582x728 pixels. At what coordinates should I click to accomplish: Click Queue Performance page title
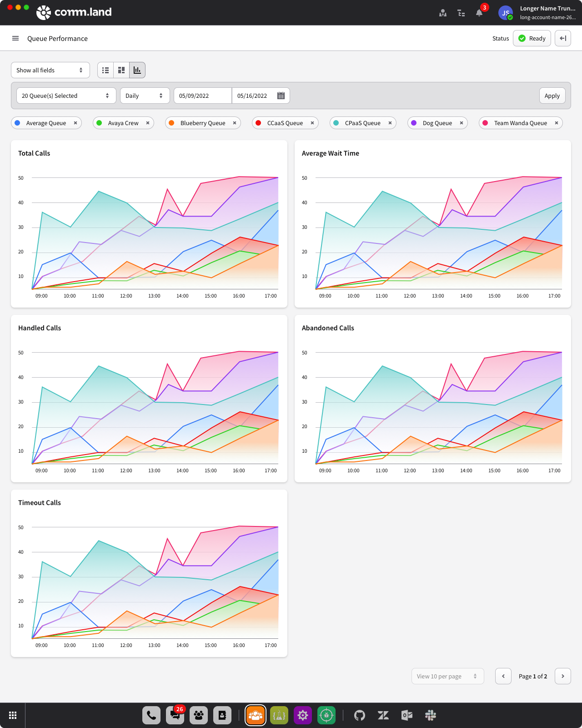coord(57,39)
